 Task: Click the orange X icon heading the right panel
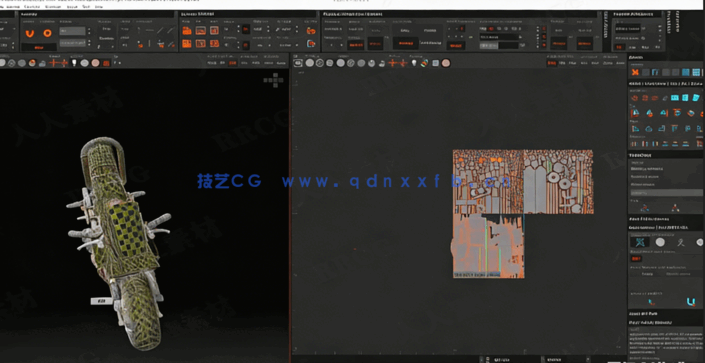pos(635,72)
